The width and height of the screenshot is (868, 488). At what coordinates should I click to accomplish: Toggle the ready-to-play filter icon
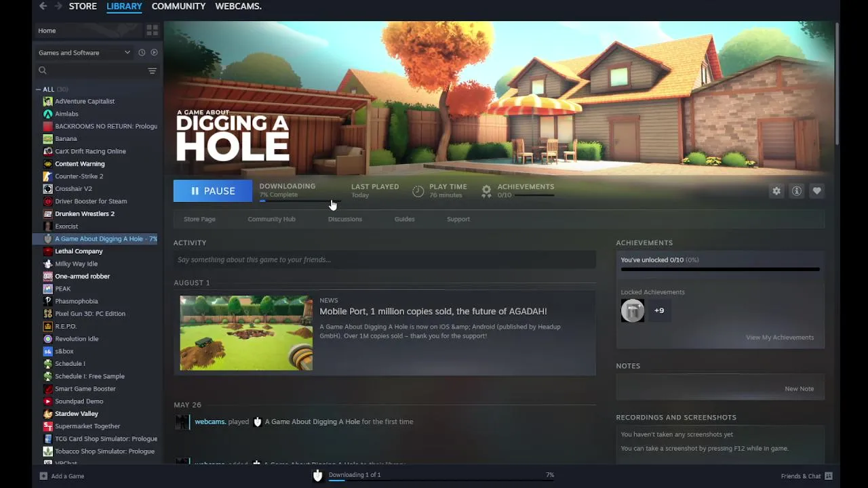154,52
